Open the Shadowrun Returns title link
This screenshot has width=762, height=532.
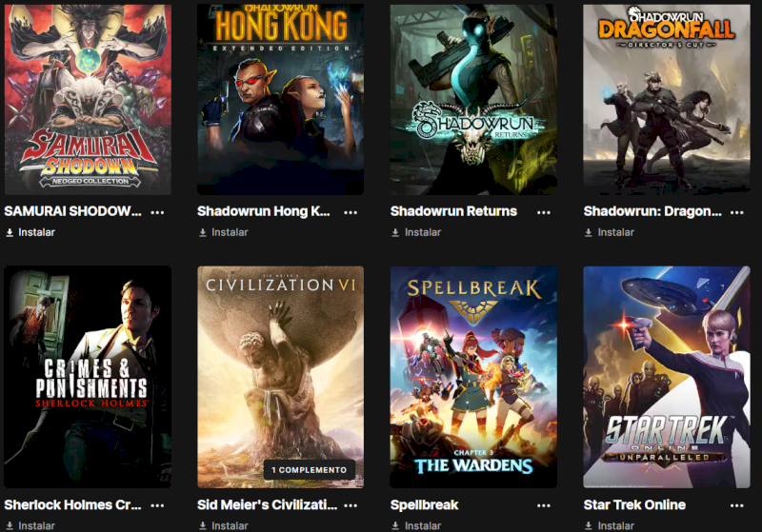pos(453,211)
